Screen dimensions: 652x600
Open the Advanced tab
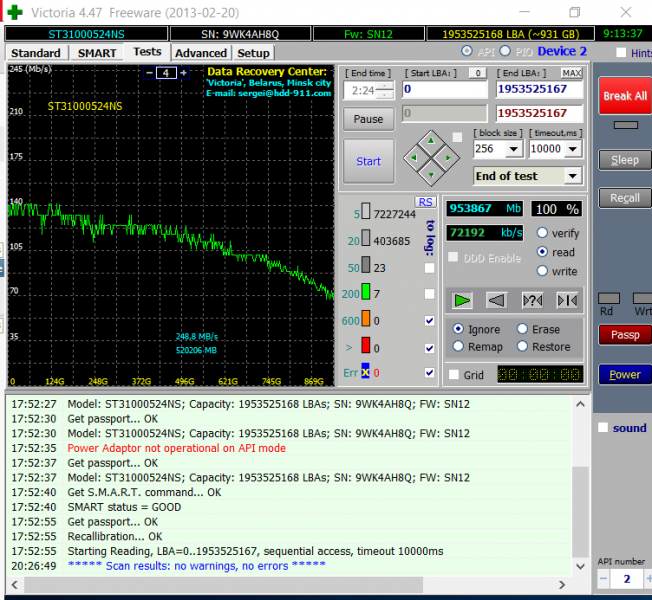click(x=200, y=52)
